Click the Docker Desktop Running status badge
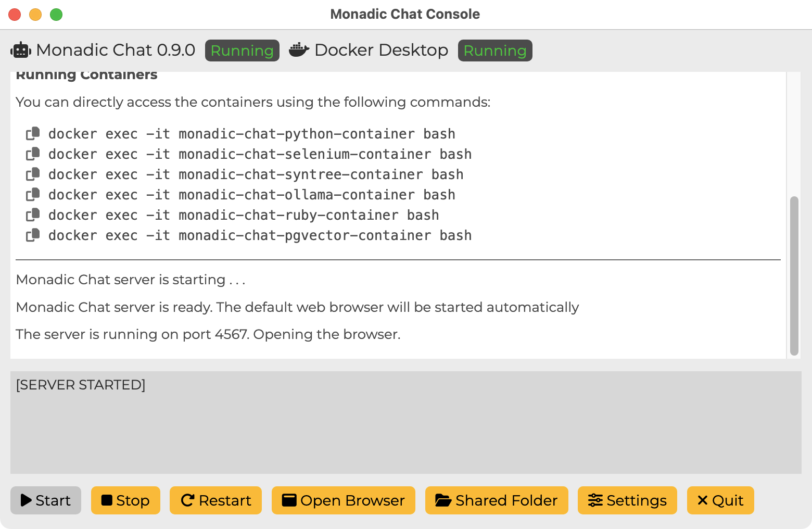Screen dimensions: 812x529 (495, 51)
